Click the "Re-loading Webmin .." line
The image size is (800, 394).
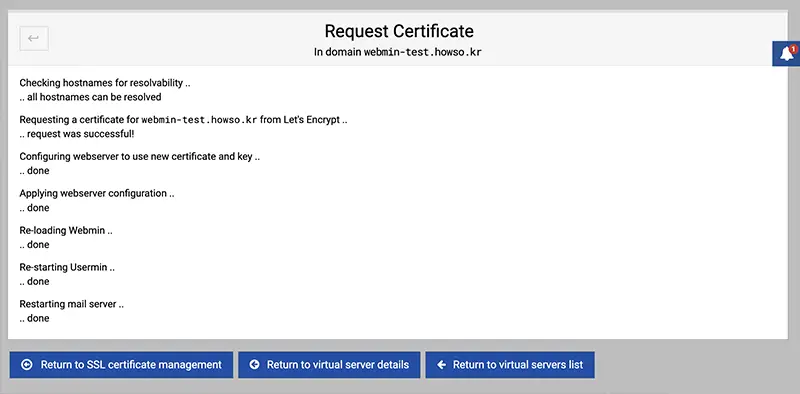point(66,230)
